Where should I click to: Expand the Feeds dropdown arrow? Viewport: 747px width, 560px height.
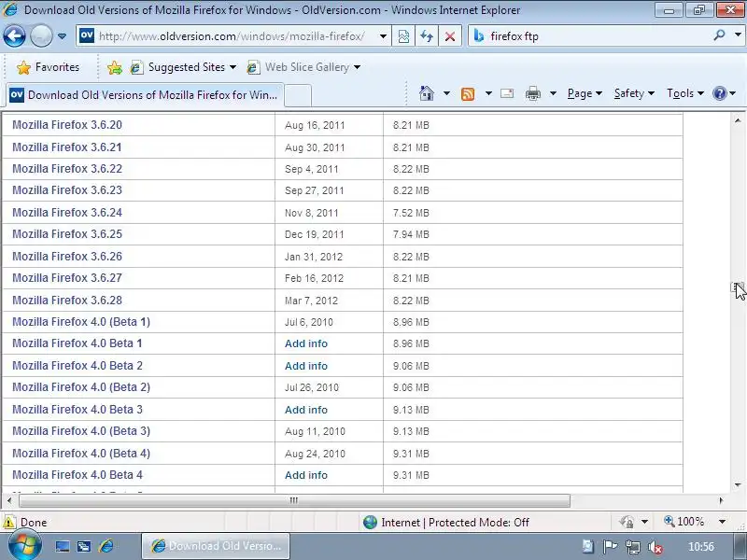click(x=488, y=93)
